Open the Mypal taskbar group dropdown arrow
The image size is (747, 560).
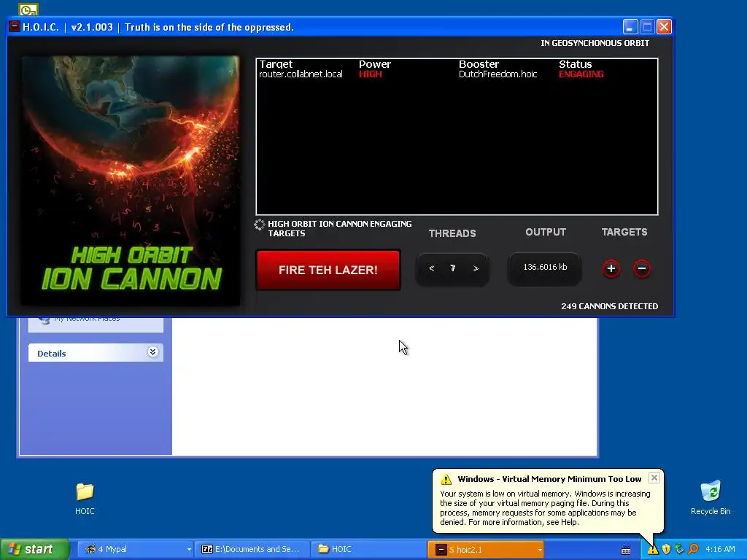[189, 550]
